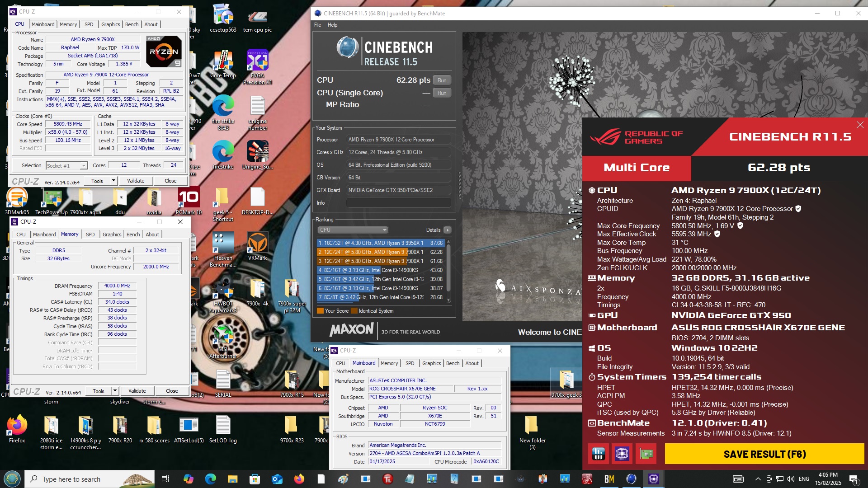Open SetLOD_log text file
This screenshot has width=868, height=488.
click(223, 429)
